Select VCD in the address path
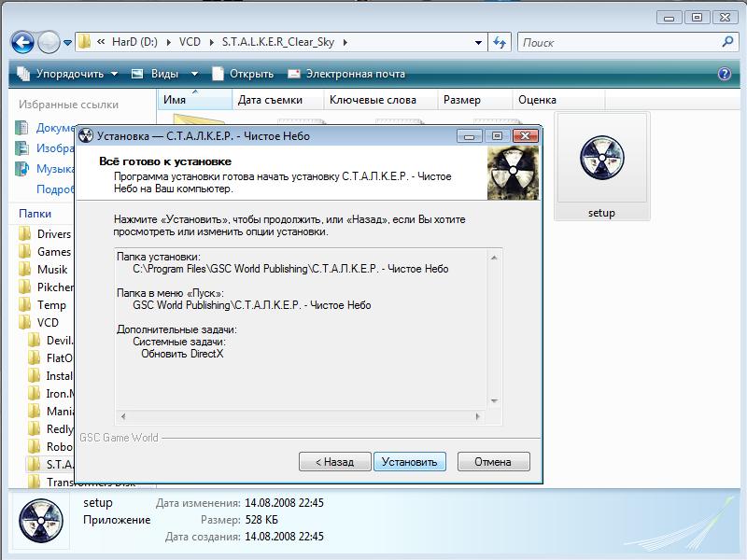This screenshot has height=560, width=747. coord(190,42)
